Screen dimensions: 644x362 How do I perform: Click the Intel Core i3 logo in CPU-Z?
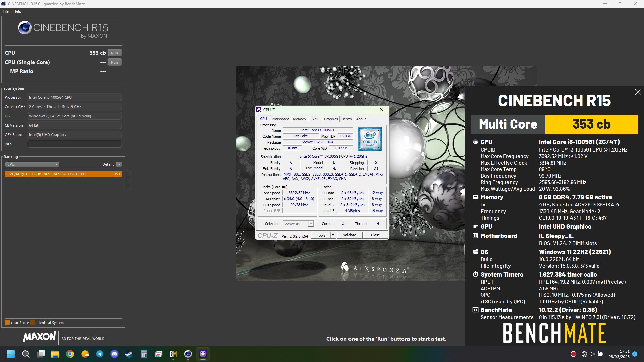[x=370, y=139]
